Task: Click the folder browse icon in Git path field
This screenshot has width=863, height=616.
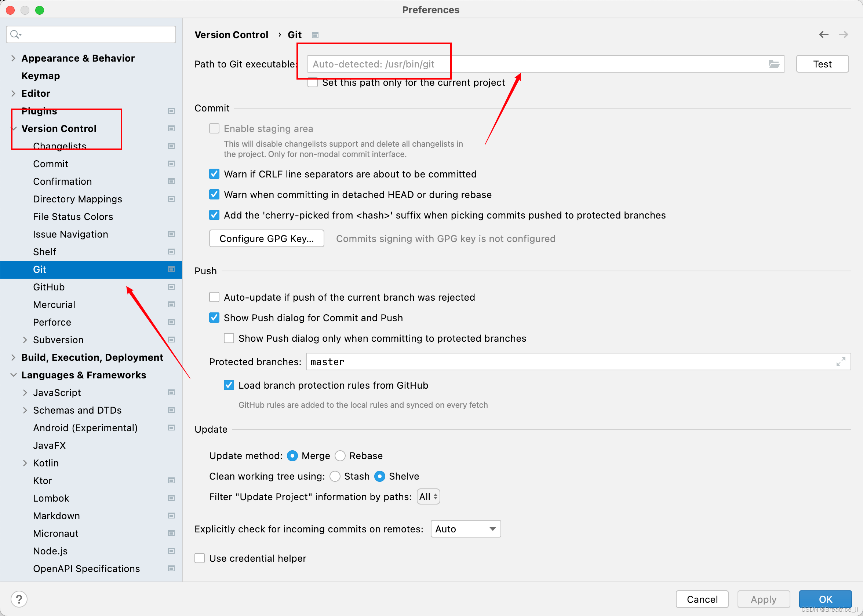Action: point(774,64)
